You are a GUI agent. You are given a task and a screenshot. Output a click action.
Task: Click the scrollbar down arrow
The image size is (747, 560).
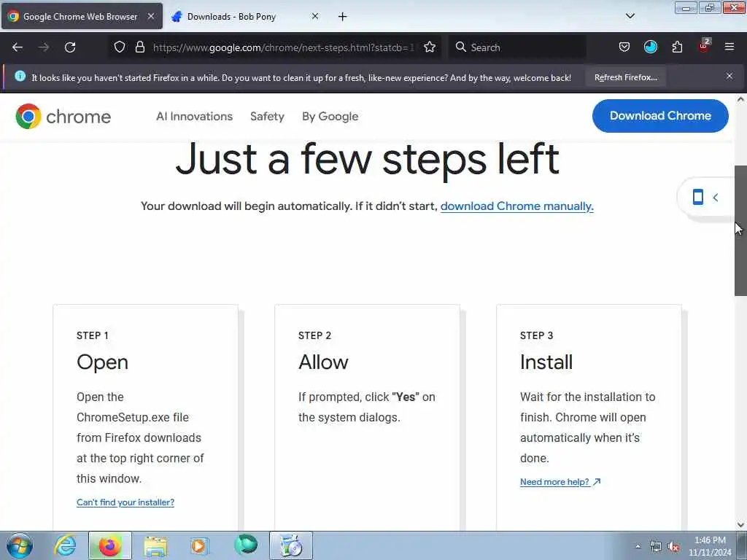(740, 525)
